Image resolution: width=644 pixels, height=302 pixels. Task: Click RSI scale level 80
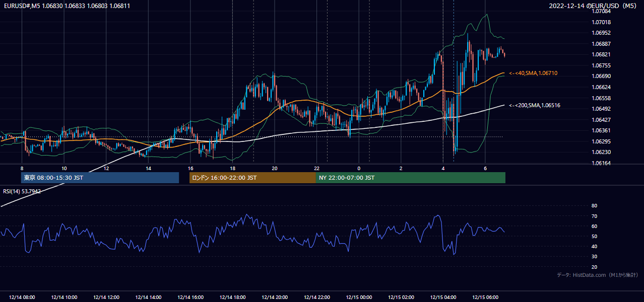click(594, 206)
